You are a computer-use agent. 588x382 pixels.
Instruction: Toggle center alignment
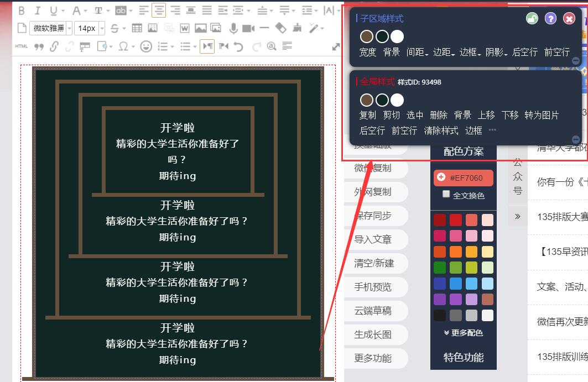(x=159, y=10)
